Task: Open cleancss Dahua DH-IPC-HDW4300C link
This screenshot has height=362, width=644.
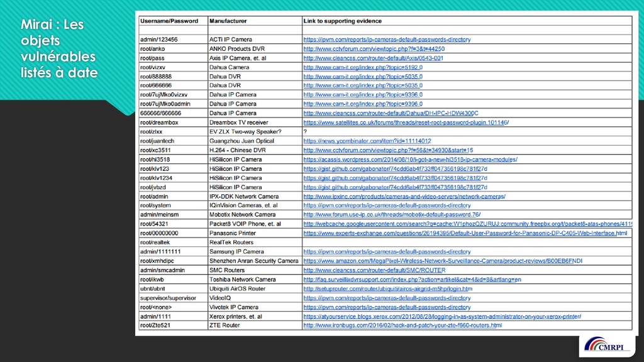Action: [391, 113]
